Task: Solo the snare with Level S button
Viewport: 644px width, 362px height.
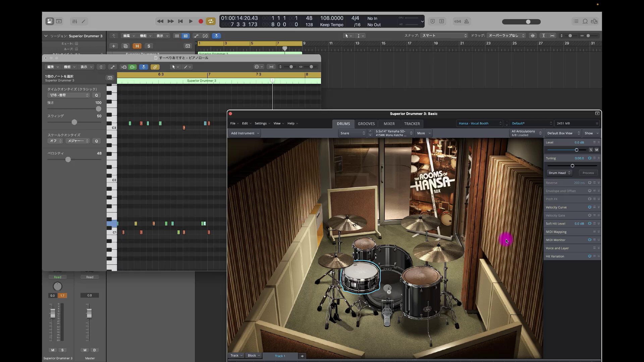Action: point(591,150)
